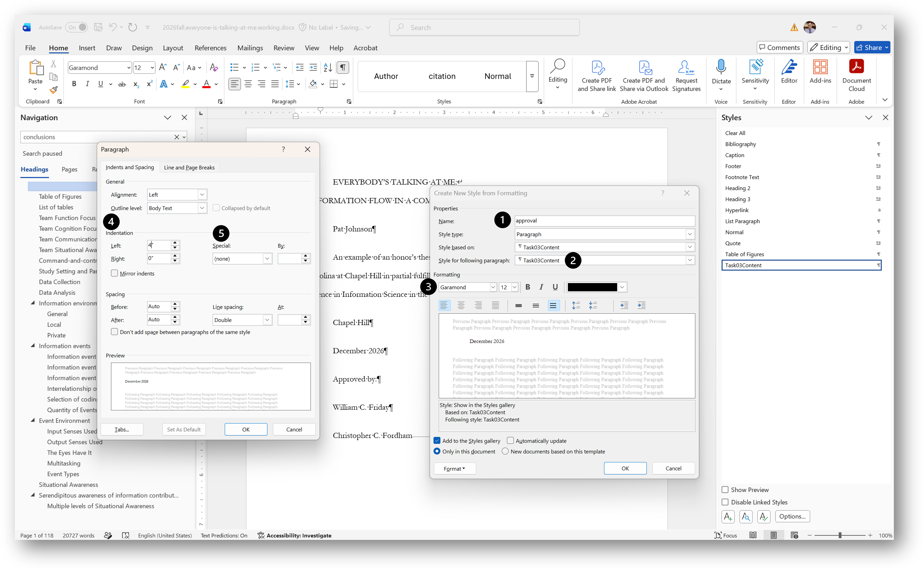
Task: Open the Layout ribbon tab
Action: 173,48
